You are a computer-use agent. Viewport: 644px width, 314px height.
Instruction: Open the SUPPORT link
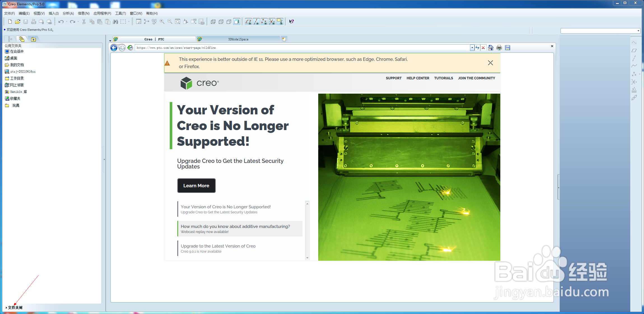tap(394, 78)
